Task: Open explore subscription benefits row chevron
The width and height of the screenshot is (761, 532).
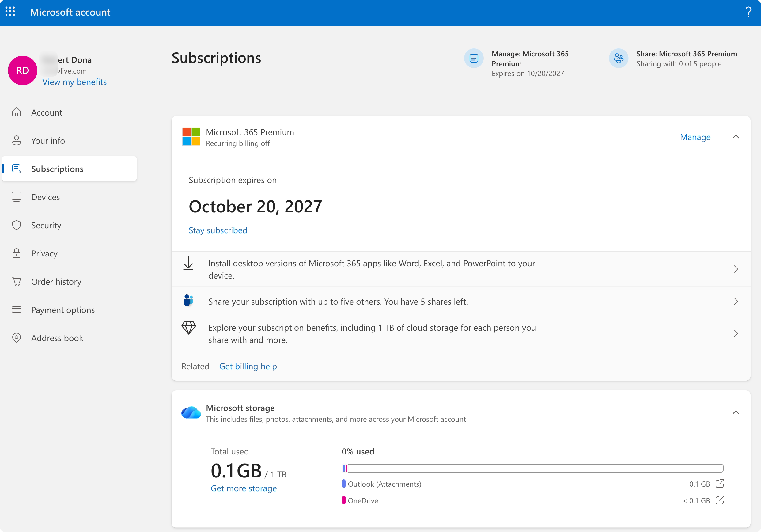Action: (x=736, y=333)
